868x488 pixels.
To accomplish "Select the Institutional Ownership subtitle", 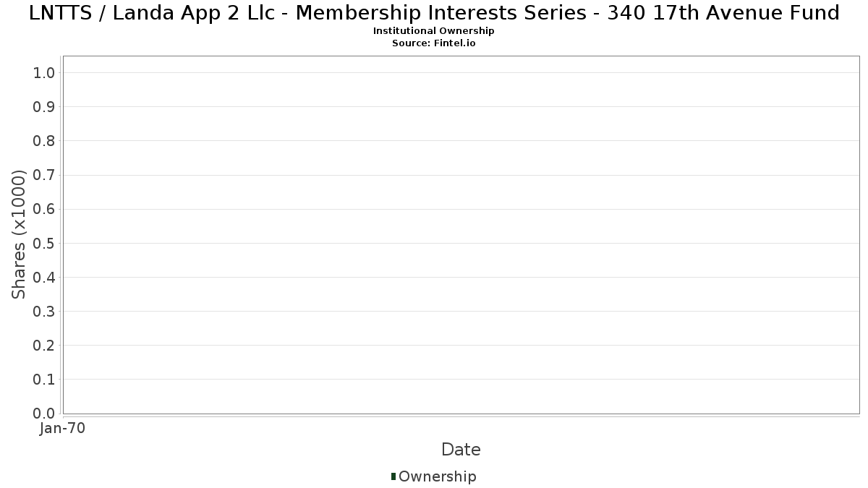I will click(434, 31).
